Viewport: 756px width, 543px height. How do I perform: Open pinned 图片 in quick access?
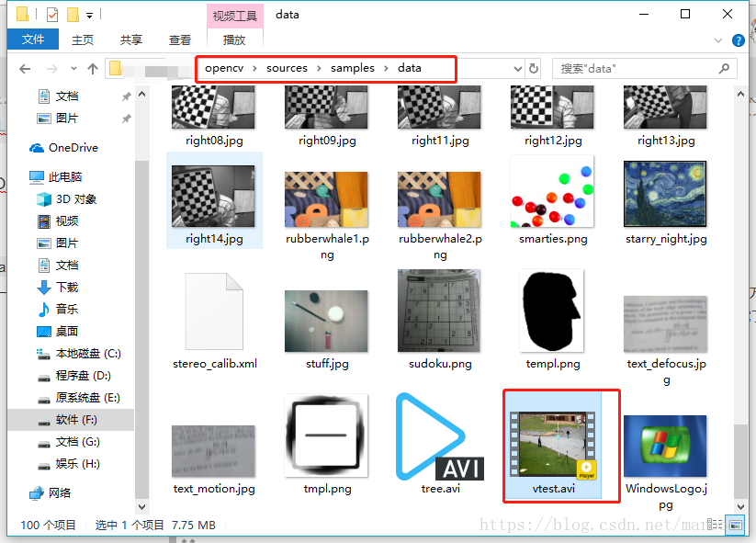point(66,119)
